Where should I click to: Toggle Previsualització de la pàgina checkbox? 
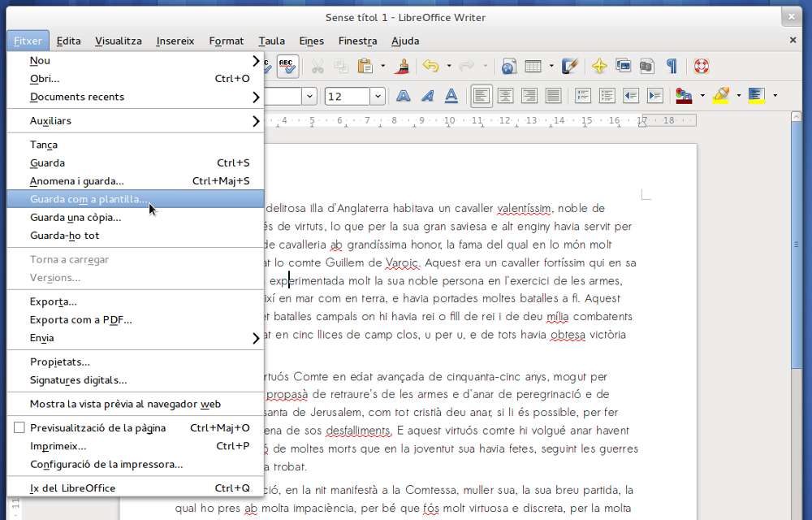[19, 428]
